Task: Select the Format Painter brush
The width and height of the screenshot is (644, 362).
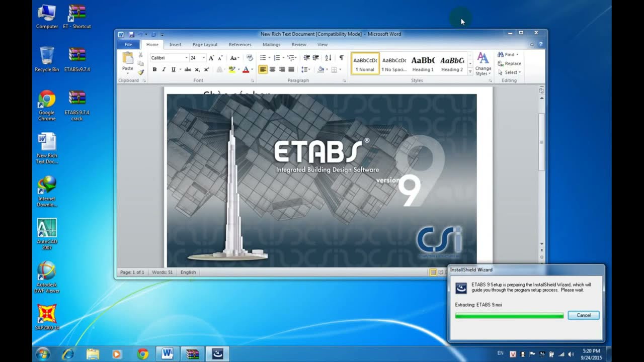Action: (141, 72)
